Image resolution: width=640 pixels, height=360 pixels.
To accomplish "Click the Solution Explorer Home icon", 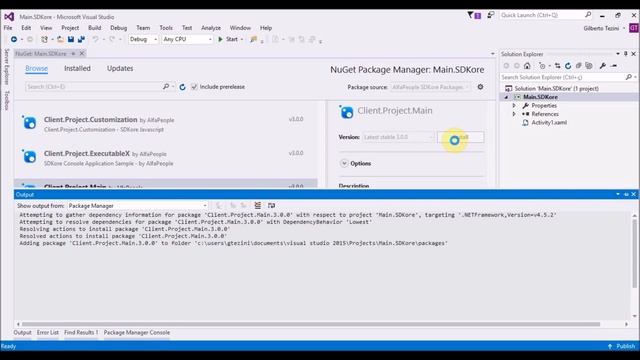I will [527, 66].
